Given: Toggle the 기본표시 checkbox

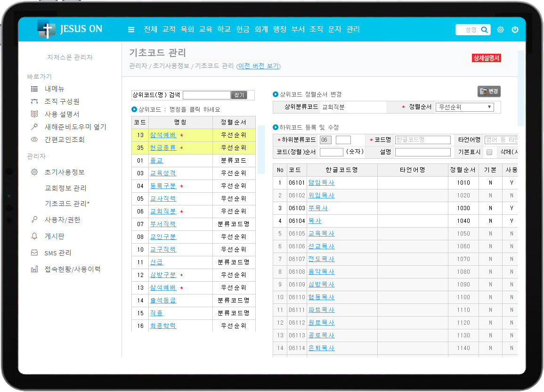Looking at the screenshot, I should click(489, 152).
